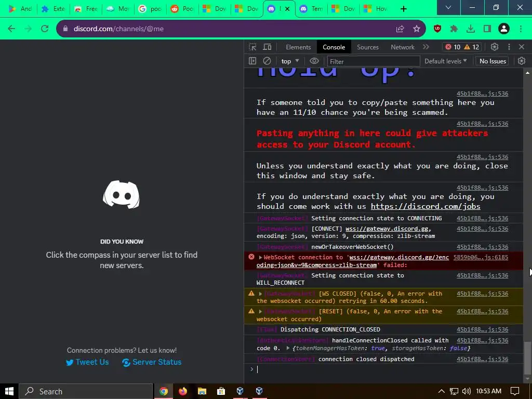The width and height of the screenshot is (532, 399).
Task: Open the Default levels dropdown
Action: coord(445,61)
